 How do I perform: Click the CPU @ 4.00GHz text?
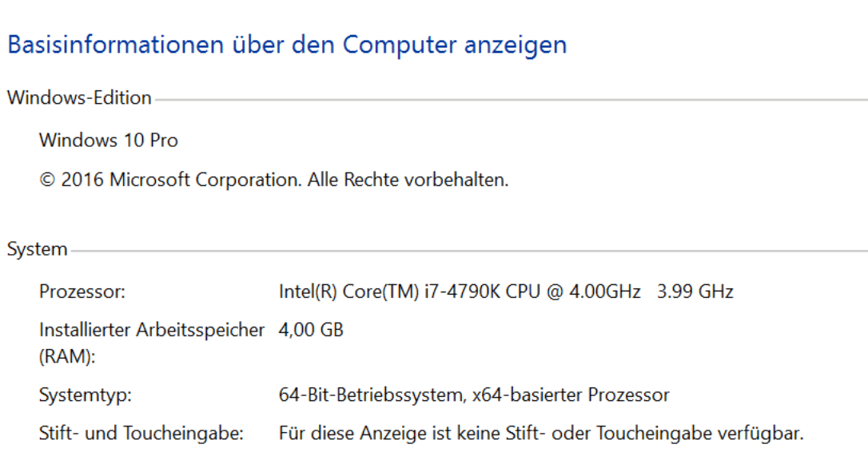click(573, 292)
